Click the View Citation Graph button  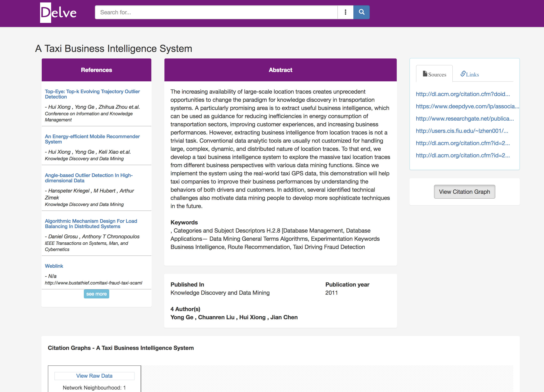pos(464,192)
